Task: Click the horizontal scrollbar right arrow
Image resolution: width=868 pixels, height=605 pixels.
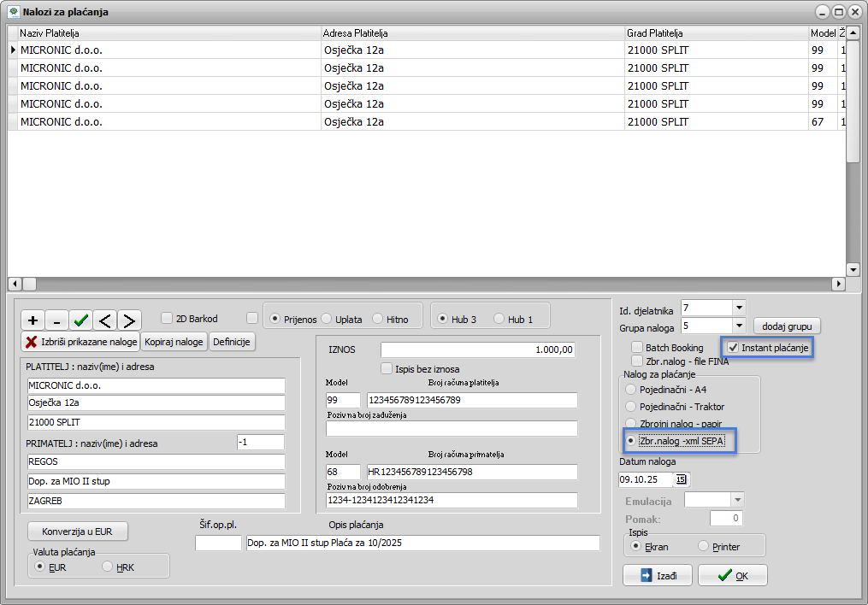Action: [838, 284]
